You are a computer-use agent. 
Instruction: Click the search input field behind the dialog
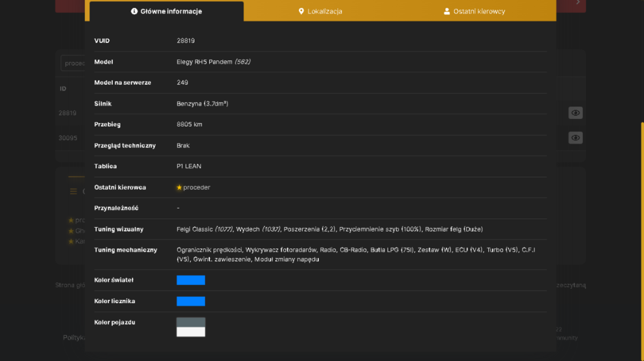click(73, 63)
